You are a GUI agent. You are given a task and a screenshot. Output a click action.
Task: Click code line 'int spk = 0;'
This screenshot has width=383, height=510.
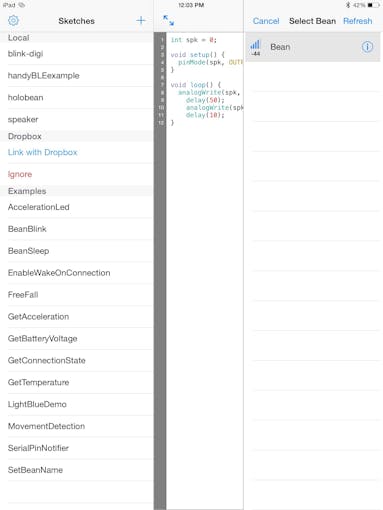pos(194,40)
